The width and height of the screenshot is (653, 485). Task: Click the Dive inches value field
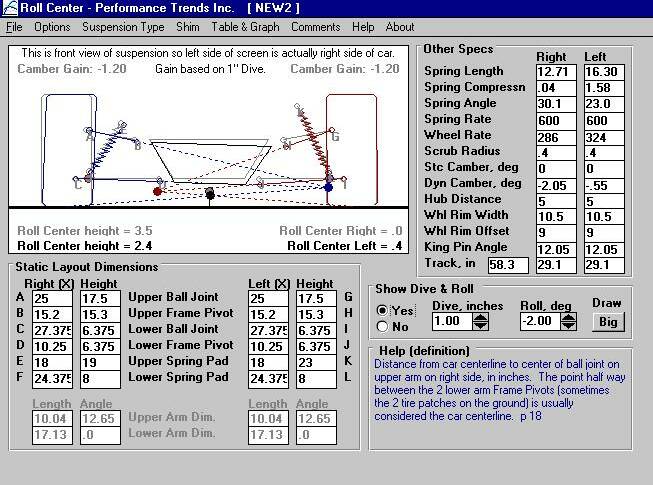coord(449,321)
